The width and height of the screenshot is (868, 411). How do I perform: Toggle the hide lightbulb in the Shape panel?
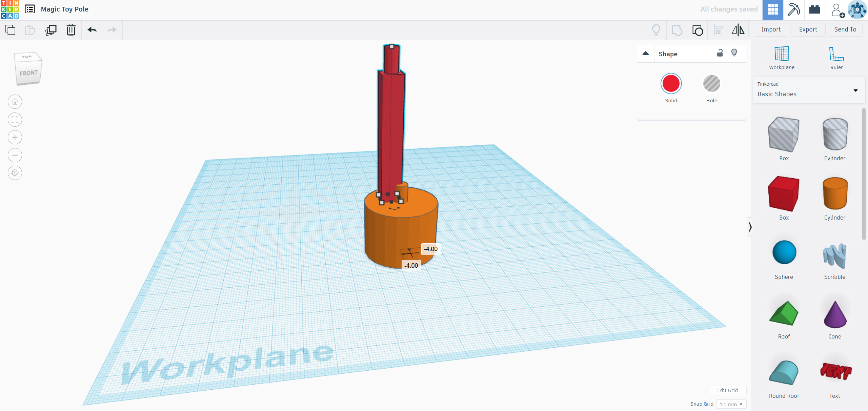coord(734,53)
